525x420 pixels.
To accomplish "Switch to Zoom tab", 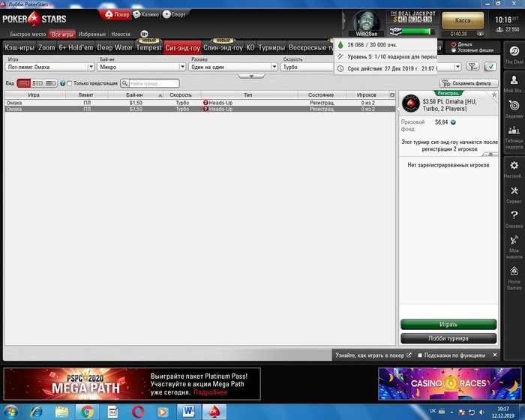I will click(x=46, y=48).
